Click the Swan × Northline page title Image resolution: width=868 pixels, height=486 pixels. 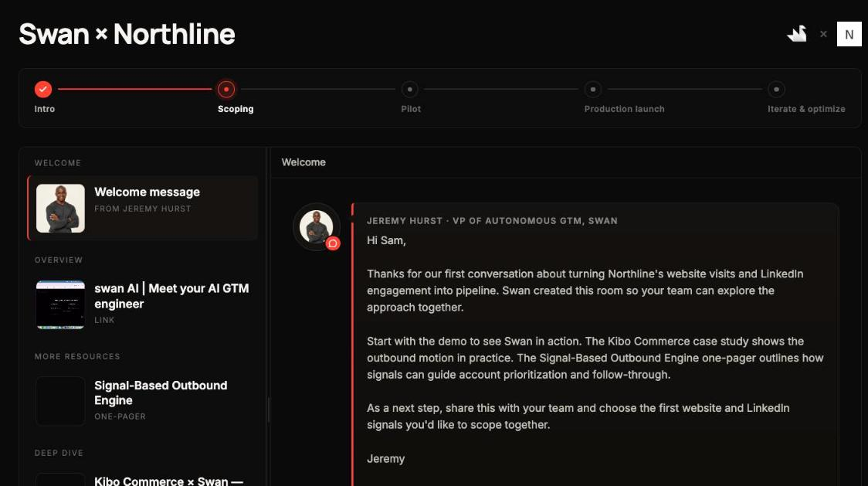tap(127, 34)
